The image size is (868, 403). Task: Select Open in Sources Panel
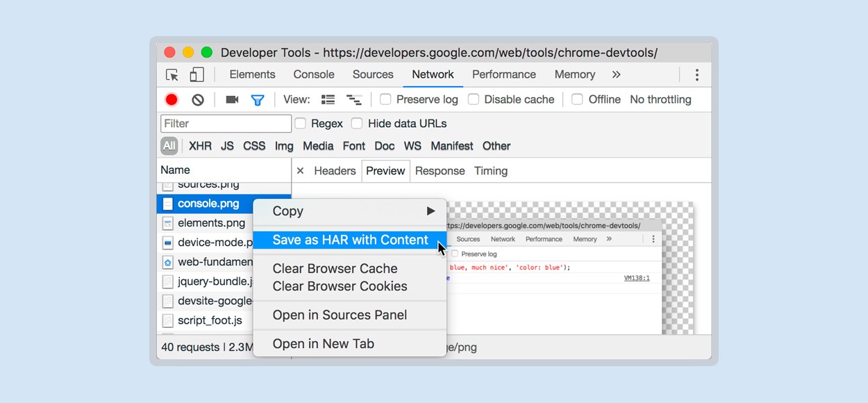point(340,315)
